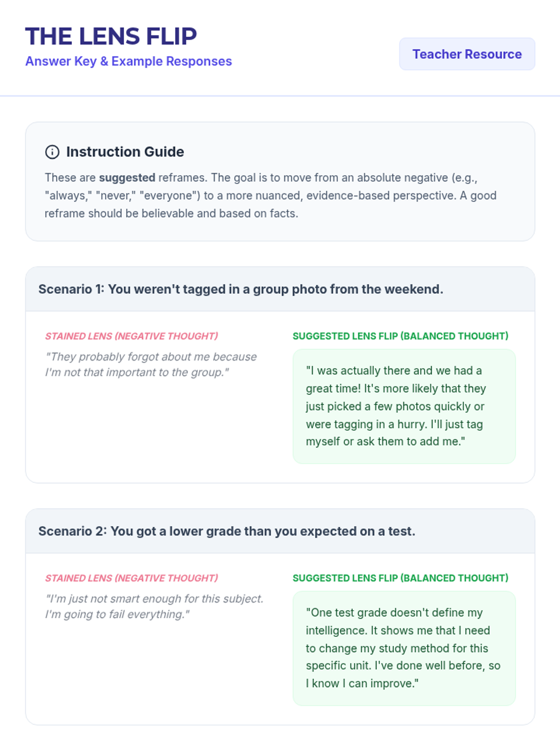
Task: Click the Scenario 1 header bar
Action: [280, 289]
